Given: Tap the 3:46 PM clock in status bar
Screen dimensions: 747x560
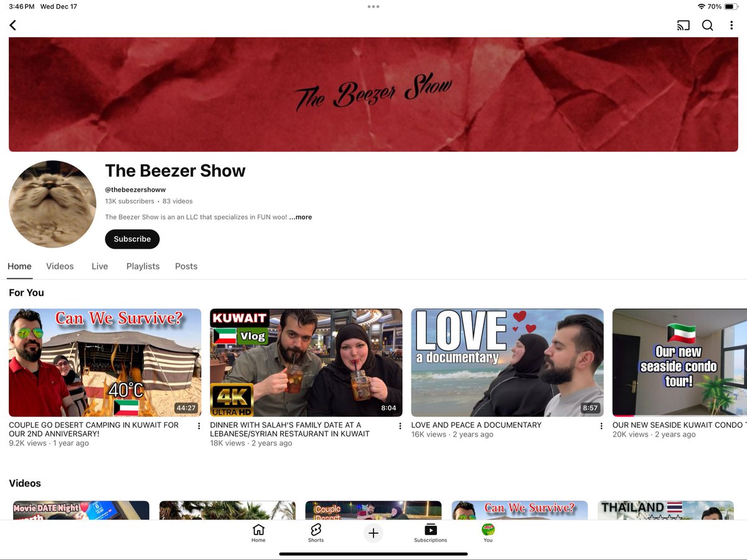Looking at the screenshot, I should (21, 6).
